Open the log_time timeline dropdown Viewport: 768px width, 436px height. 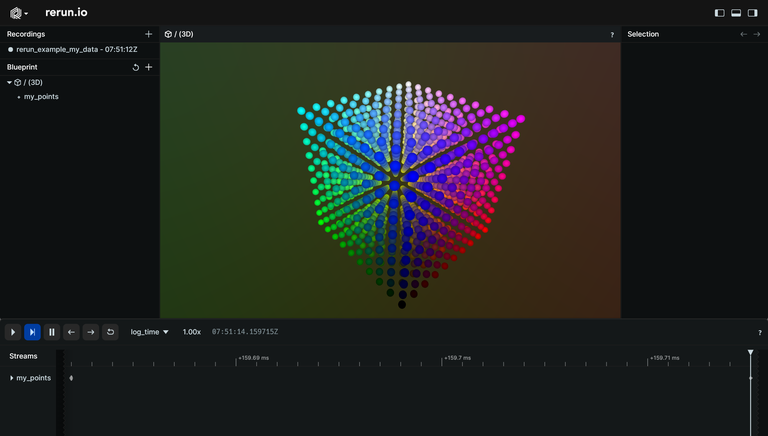coord(150,332)
